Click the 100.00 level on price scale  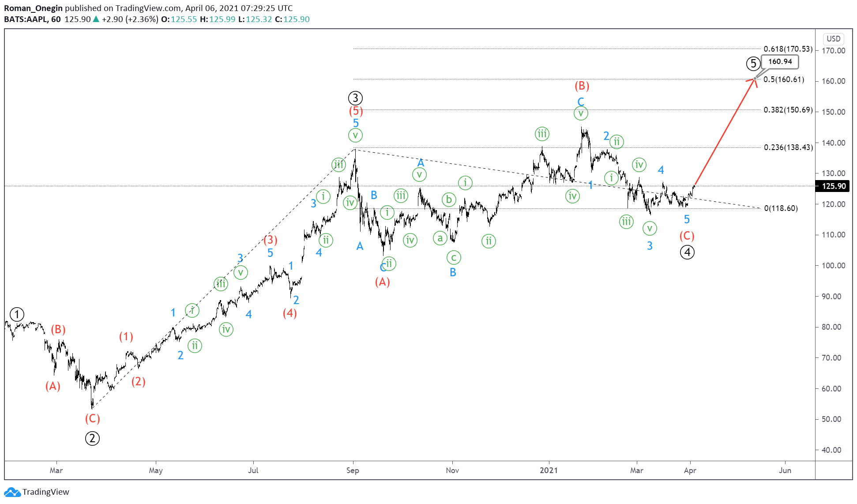coord(833,266)
